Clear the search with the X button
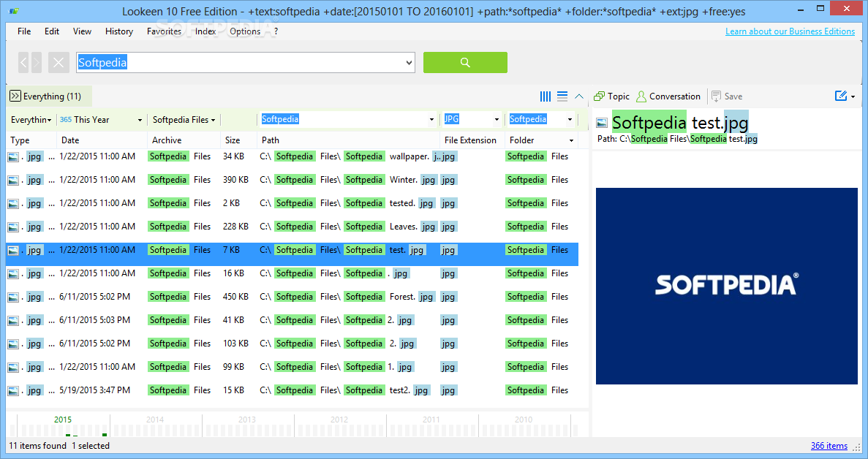868x459 pixels. [58, 62]
